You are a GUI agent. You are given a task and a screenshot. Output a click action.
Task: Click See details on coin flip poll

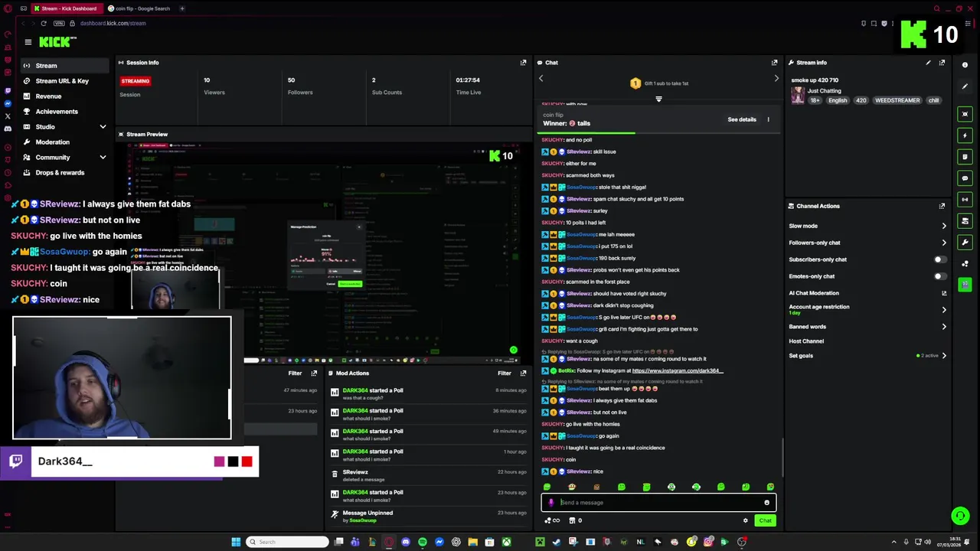point(742,119)
